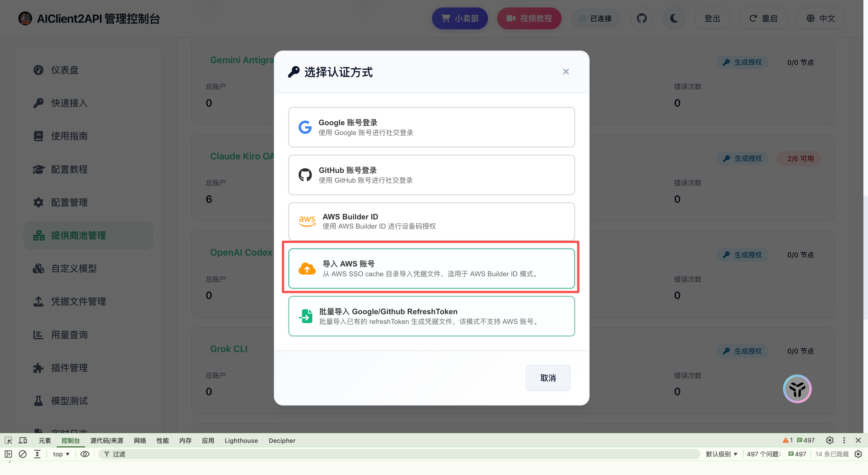Switch to DevTools Lighthouse tab

tap(241, 440)
